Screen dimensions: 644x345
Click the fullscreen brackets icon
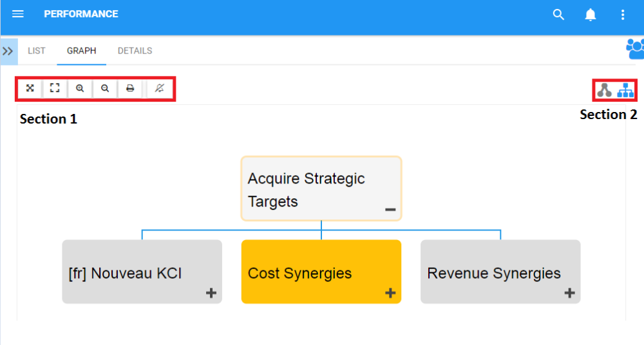tap(55, 88)
